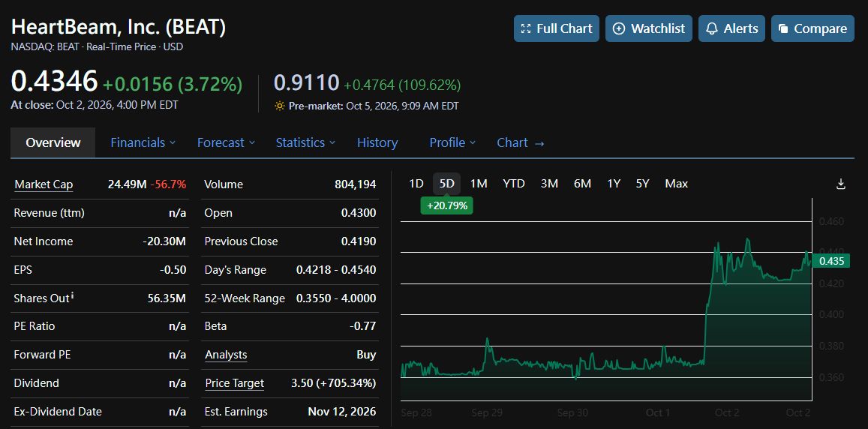Click the pre-market price 0.9110
This screenshot has width=868, height=429.
(x=306, y=83)
